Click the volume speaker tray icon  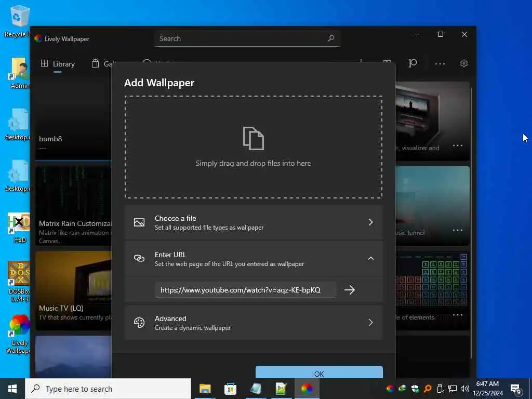tap(465, 389)
